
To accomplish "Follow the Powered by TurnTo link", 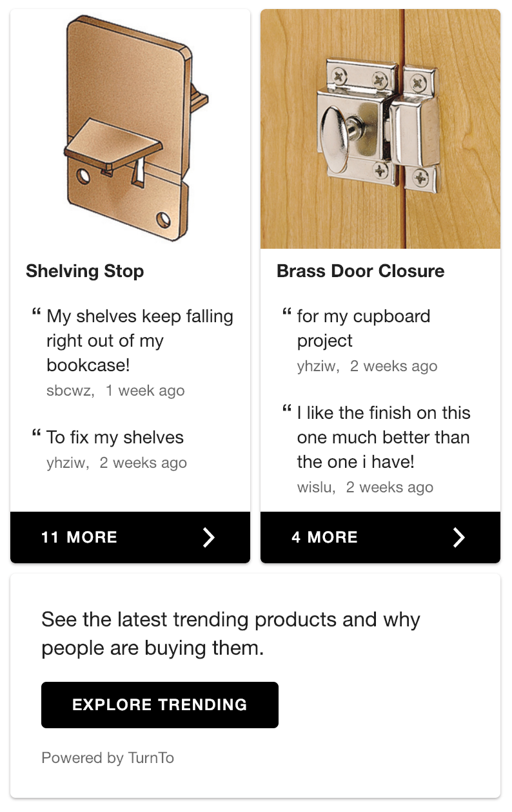I will tap(108, 758).
